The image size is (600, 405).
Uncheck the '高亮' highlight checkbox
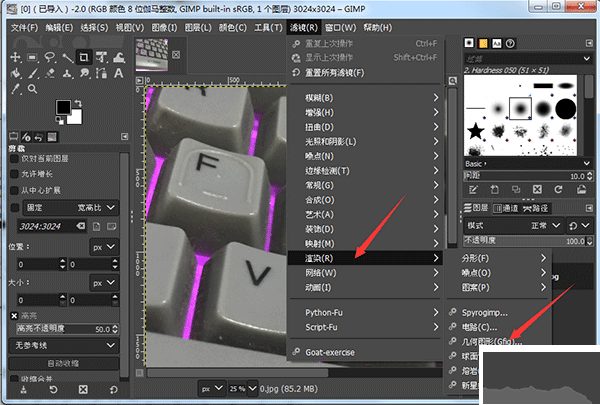tap(14, 316)
